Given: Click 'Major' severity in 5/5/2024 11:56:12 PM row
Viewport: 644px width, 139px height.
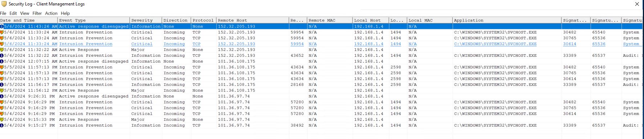Looking at the screenshot, I should tap(138, 91).
